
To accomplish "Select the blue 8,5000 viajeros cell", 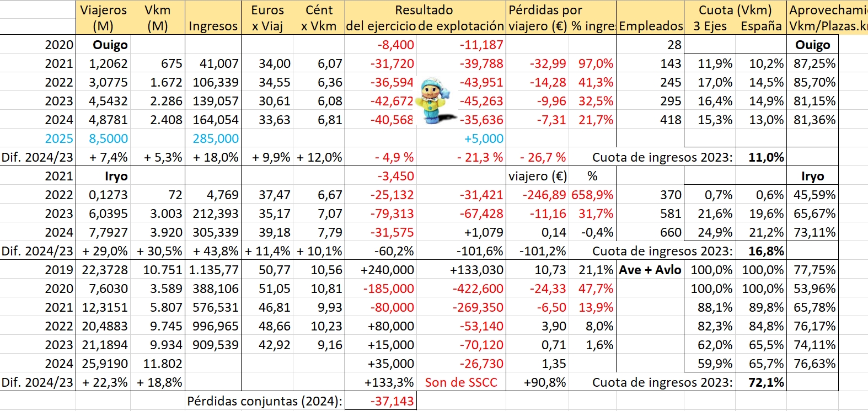I will tap(108, 138).
